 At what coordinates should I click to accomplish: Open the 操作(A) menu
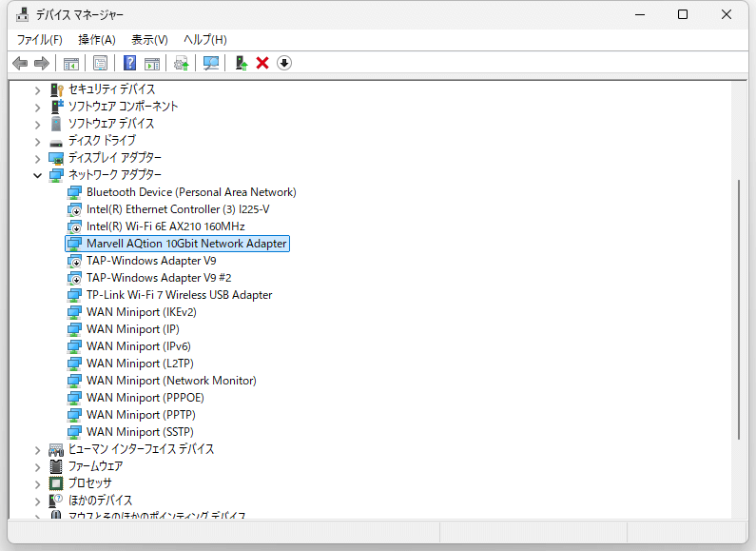pos(96,39)
